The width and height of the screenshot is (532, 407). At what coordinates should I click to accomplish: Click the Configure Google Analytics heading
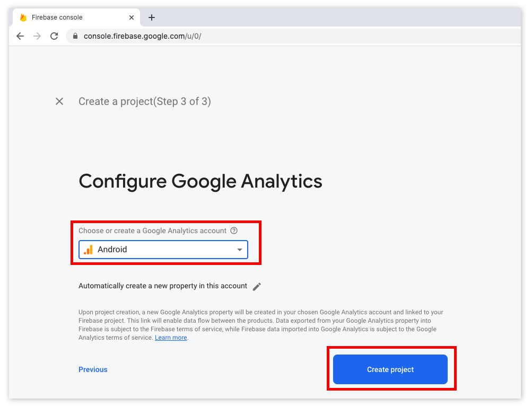[200, 181]
